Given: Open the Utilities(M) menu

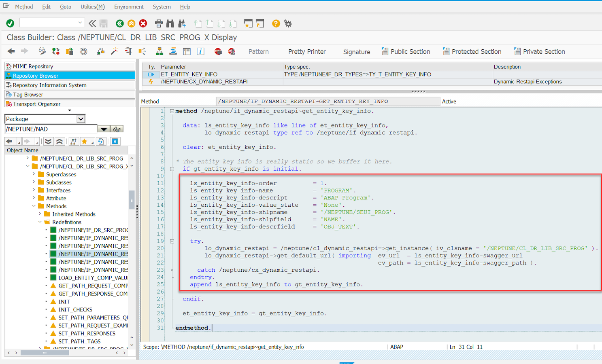Looking at the screenshot, I should click(92, 7).
